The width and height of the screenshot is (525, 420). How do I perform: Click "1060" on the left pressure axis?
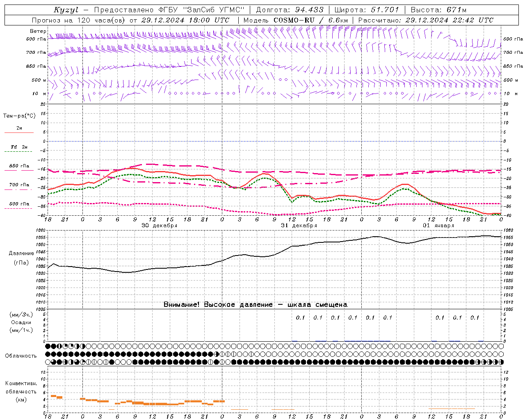(x=41, y=231)
